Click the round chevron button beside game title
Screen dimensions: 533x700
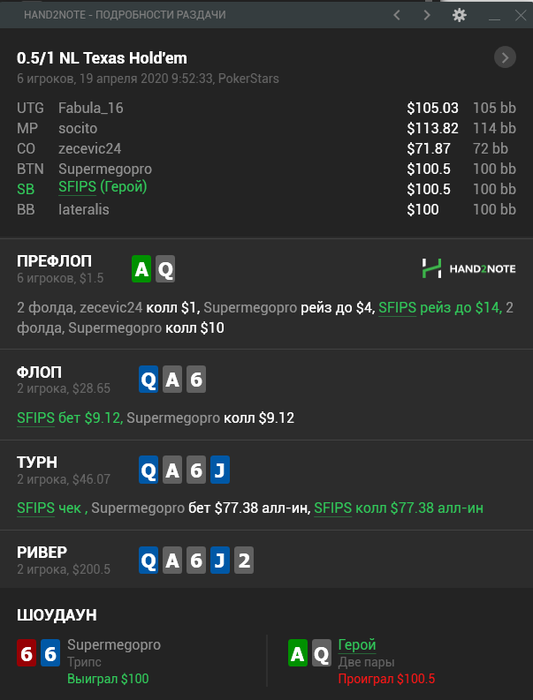505,57
